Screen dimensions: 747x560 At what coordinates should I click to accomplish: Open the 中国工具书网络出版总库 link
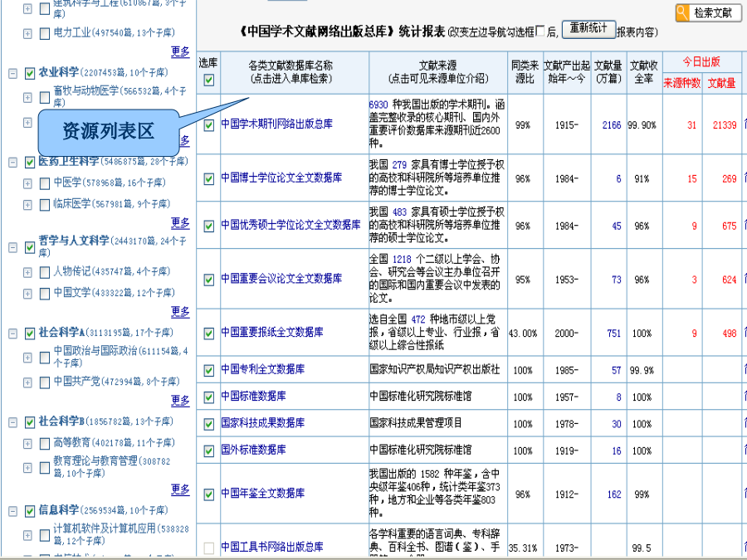tap(272, 548)
